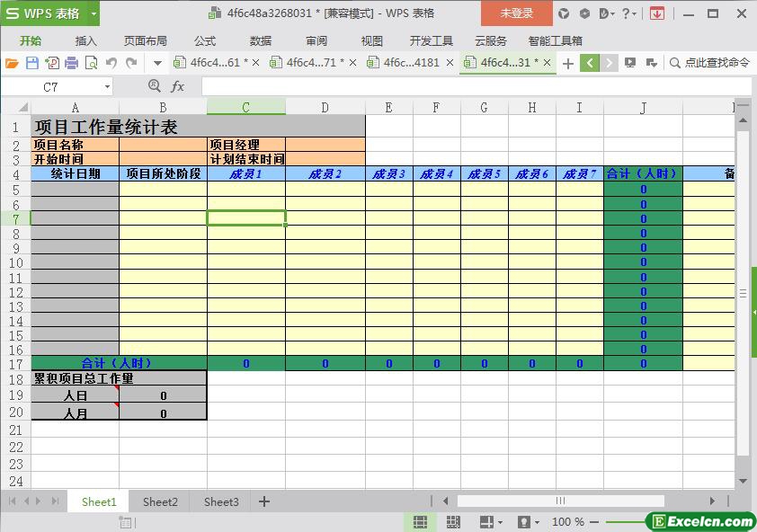This screenshot has width=757, height=532.
Task: Add a new document tab with plus
Action: pyautogui.click(x=568, y=63)
